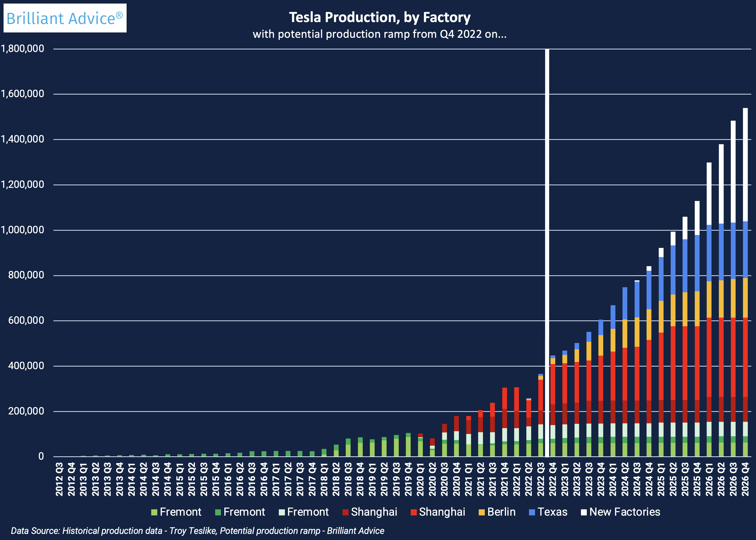Click the Texas legend color swatch
Viewport: 756px width, 540px height.
coord(532,512)
